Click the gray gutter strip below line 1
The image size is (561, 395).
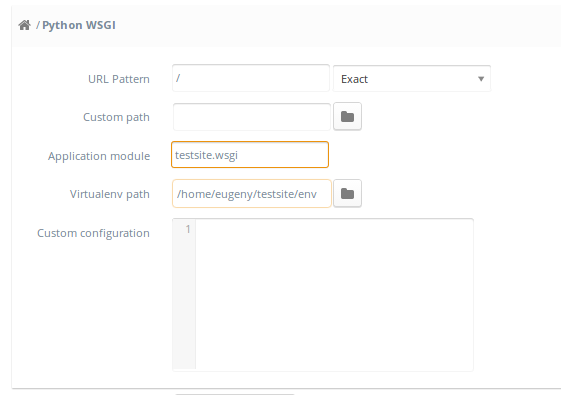click(x=184, y=302)
